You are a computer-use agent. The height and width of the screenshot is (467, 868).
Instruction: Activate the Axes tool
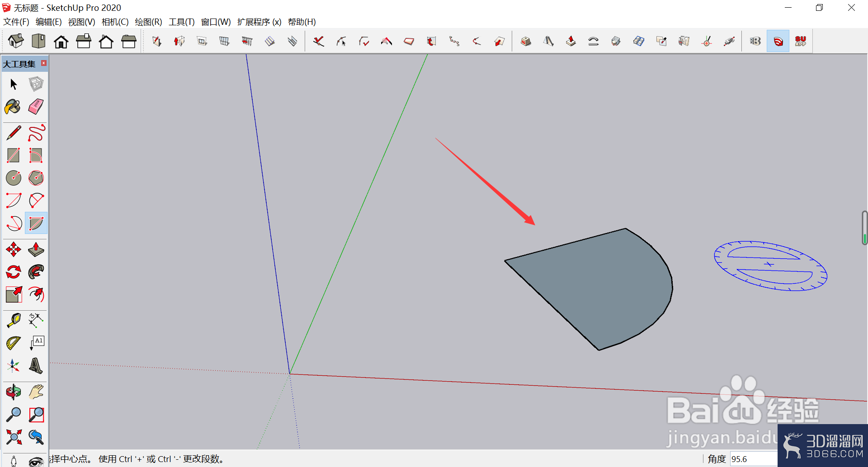14,366
